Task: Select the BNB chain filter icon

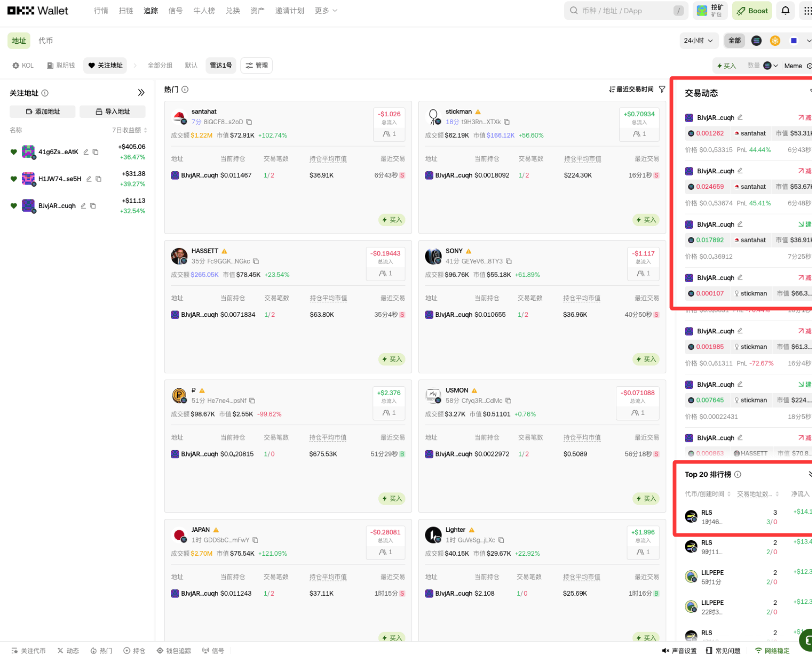Action: pos(775,41)
